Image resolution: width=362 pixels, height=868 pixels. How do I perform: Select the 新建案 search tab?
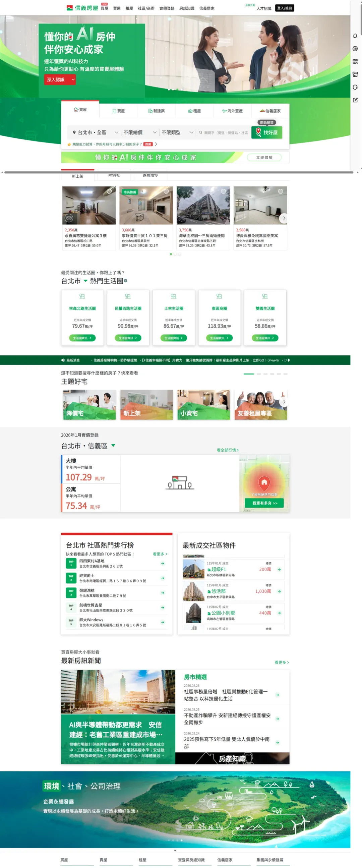tap(156, 111)
